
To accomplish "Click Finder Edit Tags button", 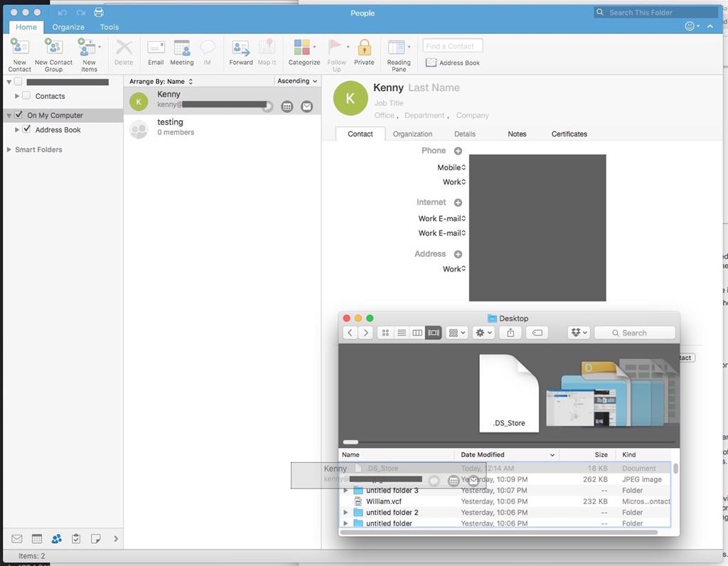I will (537, 333).
